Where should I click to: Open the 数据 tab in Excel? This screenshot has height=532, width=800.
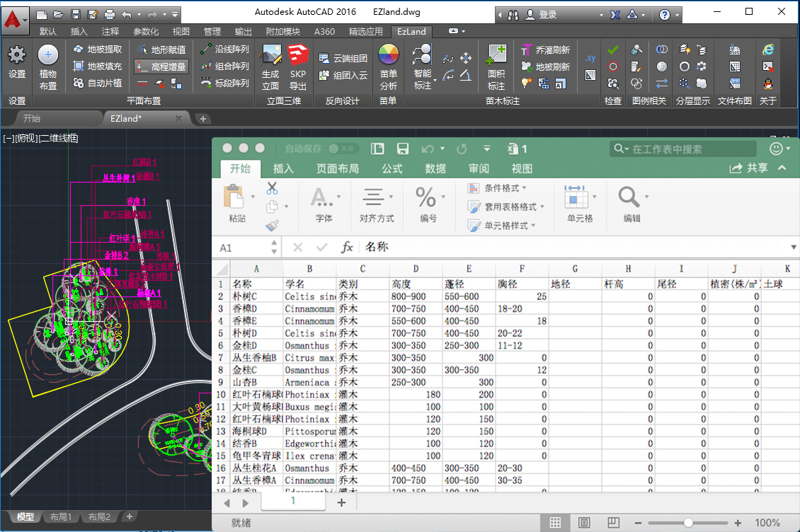(435, 169)
